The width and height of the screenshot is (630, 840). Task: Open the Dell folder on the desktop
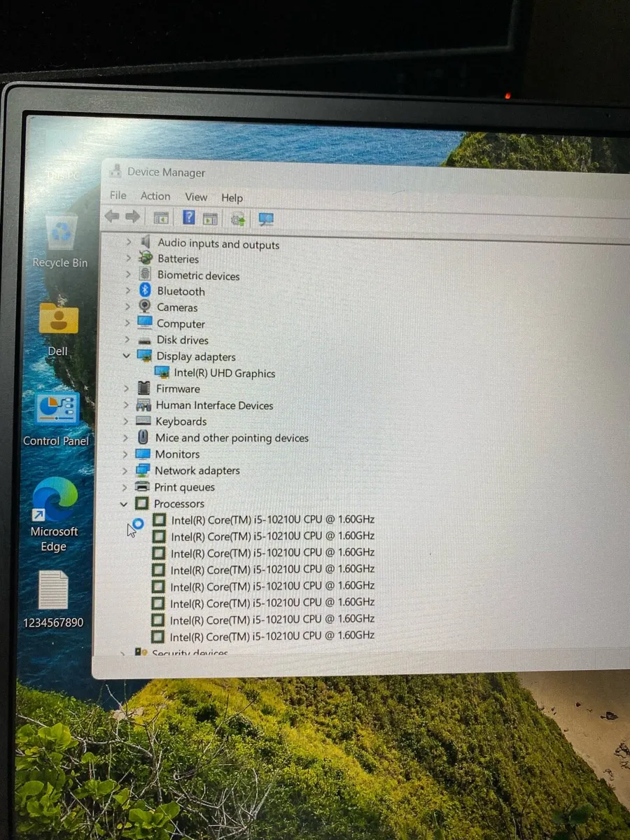tap(59, 328)
